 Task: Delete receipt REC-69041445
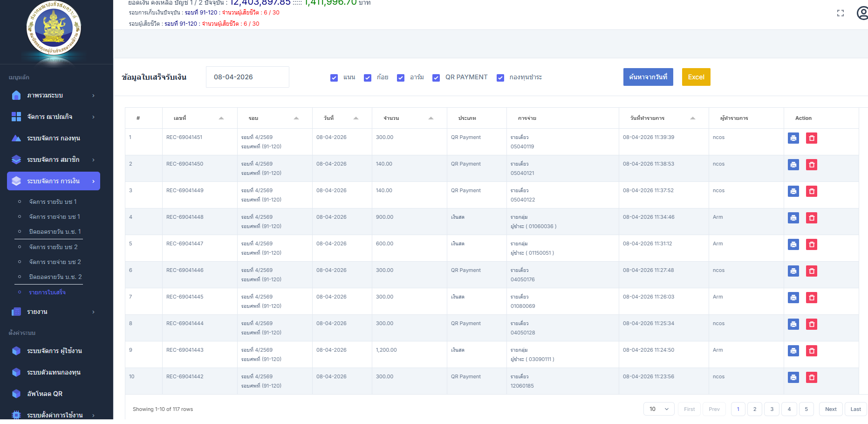(x=812, y=298)
